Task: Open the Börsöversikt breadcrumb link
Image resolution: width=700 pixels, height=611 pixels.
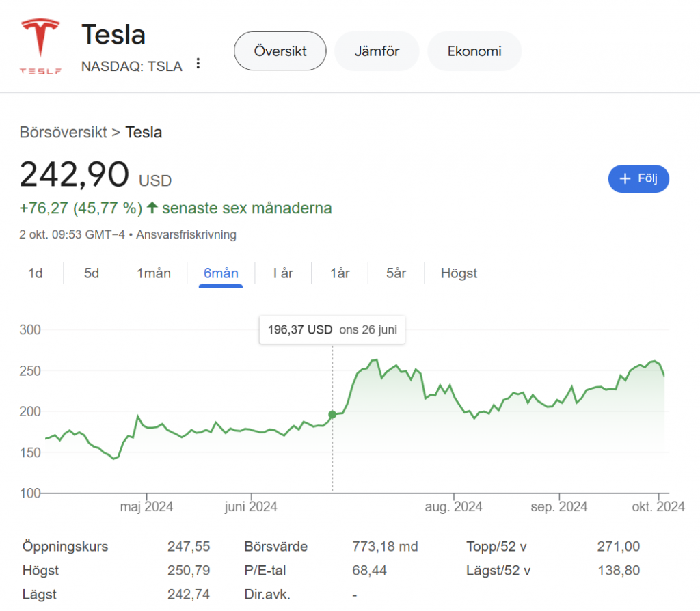Action: coord(64,132)
